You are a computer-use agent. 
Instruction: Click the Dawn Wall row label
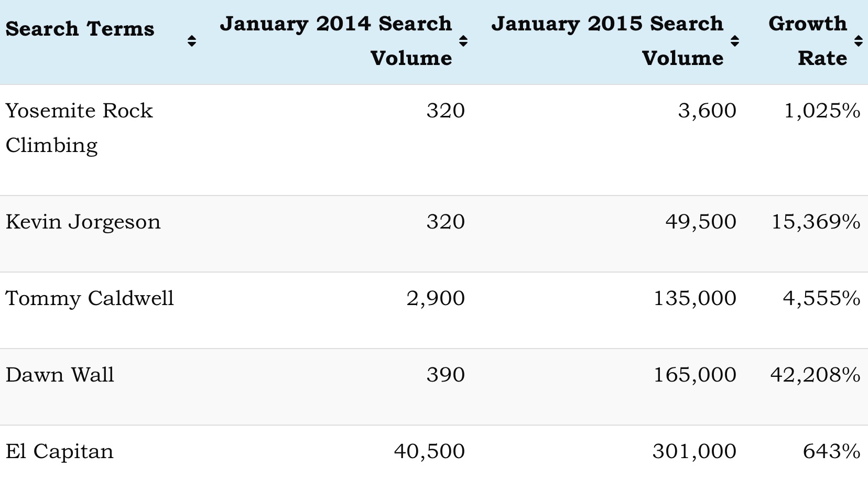click(x=60, y=375)
